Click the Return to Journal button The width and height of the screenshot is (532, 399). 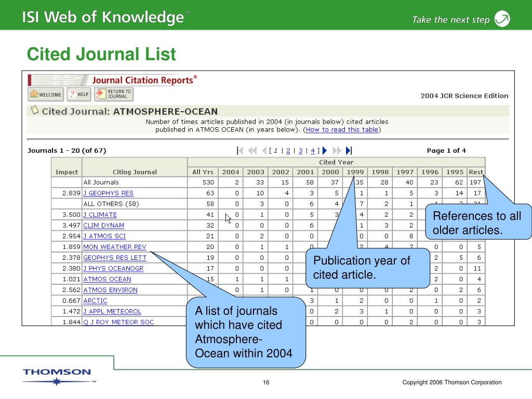point(114,95)
